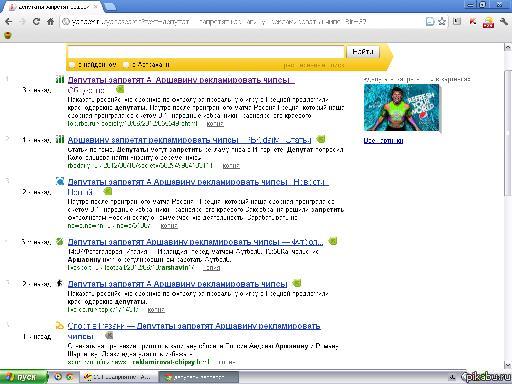This screenshot has width=512, height=384.
Task: Click the gray icon after 'чипсы' in Рязань result
Action: click(x=109, y=335)
